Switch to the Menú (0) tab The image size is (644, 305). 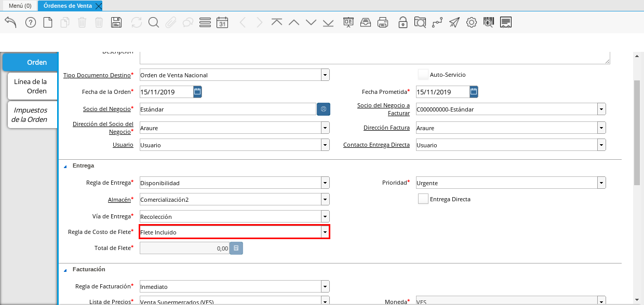20,6
